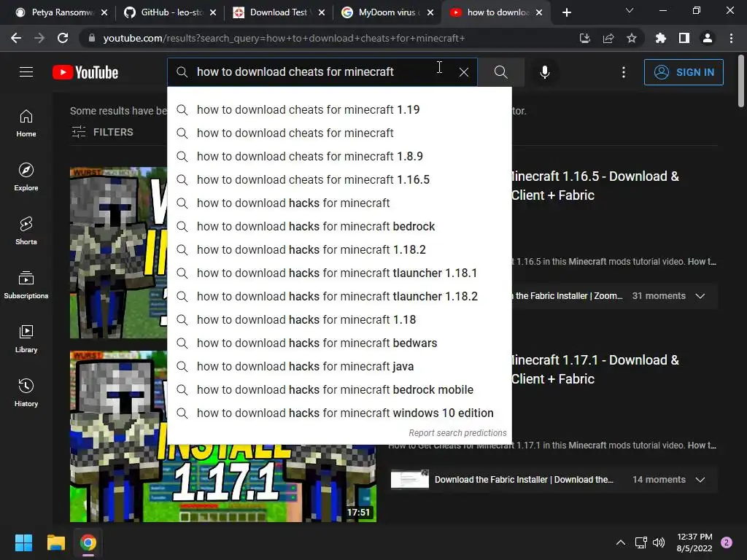Screen dimensions: 747x560
Task: Open the Chrome three-dot menu
Action: click(x=731, y=38)
